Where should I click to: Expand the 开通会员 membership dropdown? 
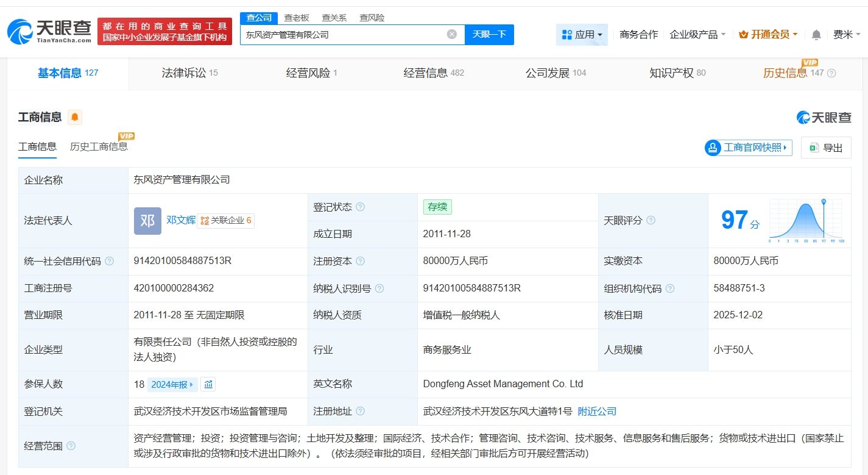(768, 35)
